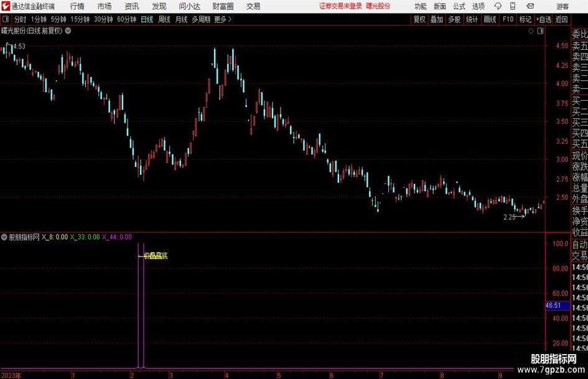Viewport: 588px width, 379px height.
Task: Click the month 7 marker on time axis
Action: click(x=381, y=375)
